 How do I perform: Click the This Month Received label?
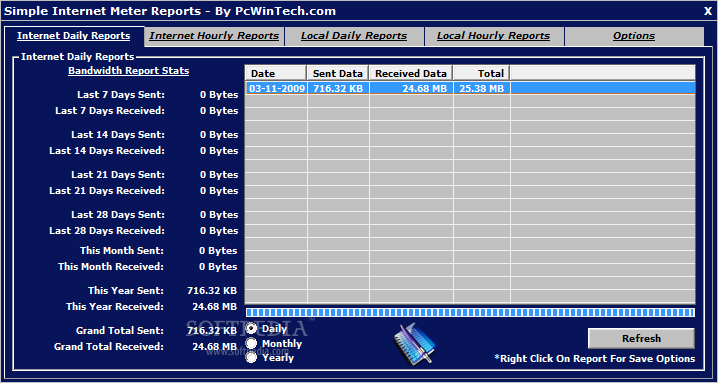(111, 267)
